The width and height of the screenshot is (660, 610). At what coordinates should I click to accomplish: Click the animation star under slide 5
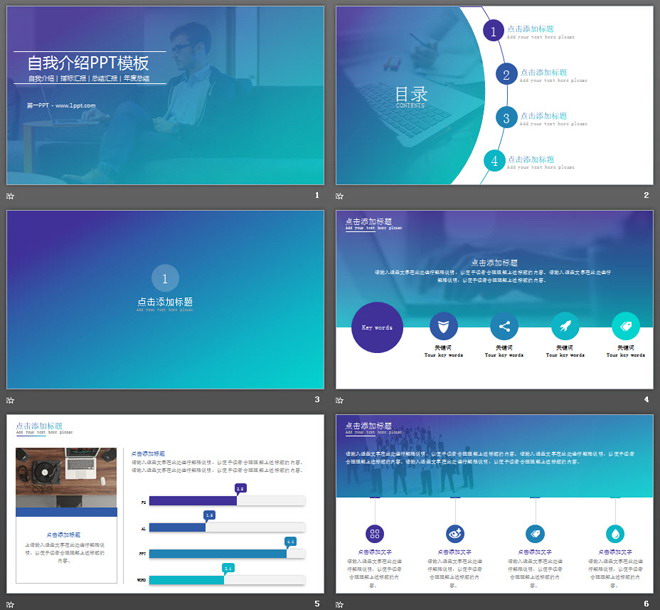click(11, 605)
